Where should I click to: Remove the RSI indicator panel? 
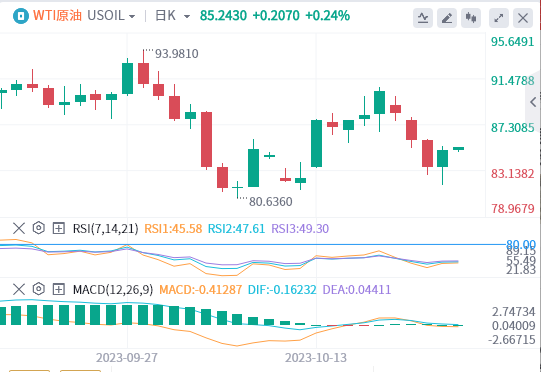point(19,228)
